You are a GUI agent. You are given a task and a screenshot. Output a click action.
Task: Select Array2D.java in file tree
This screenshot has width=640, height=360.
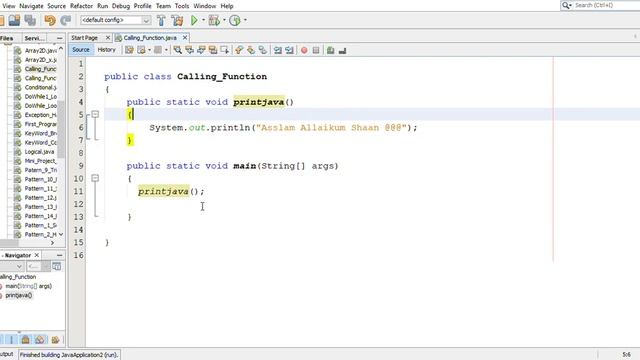point(41,51)
